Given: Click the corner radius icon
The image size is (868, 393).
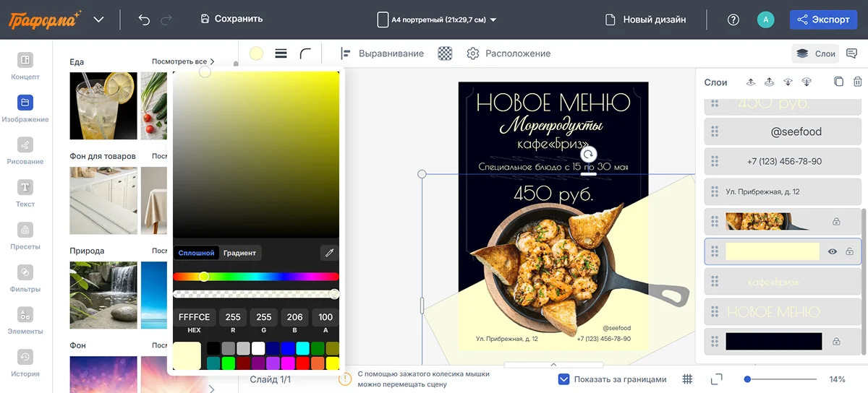Looking at the screenshot, I should point(305,53).
